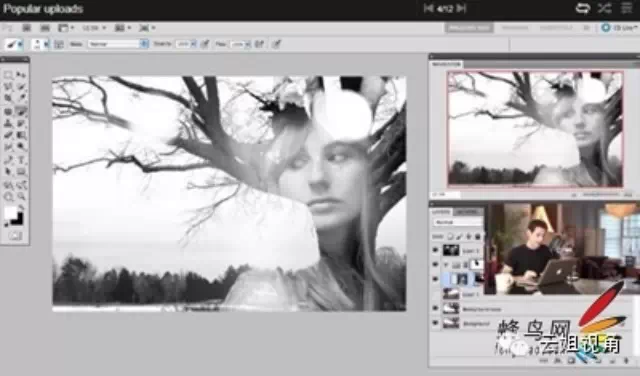Select the History Brush tool
This screenshot has height=376, width=640.
[22, 123]
